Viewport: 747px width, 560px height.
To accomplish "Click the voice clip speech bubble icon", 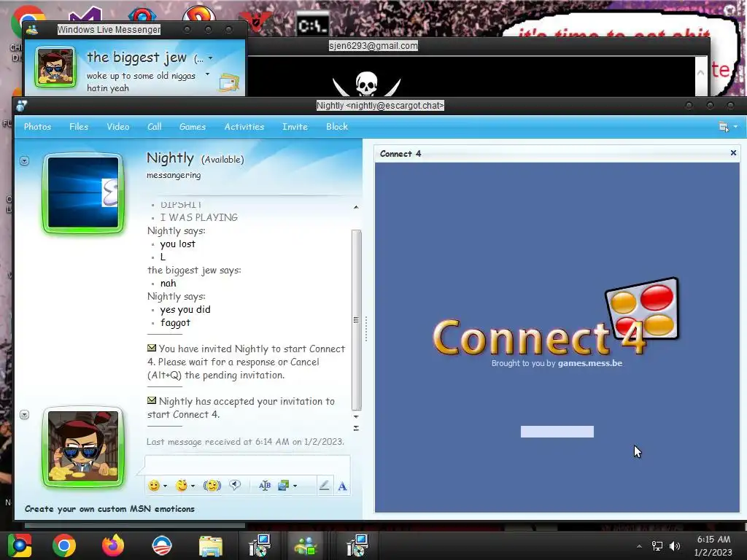I will (235, 485).
